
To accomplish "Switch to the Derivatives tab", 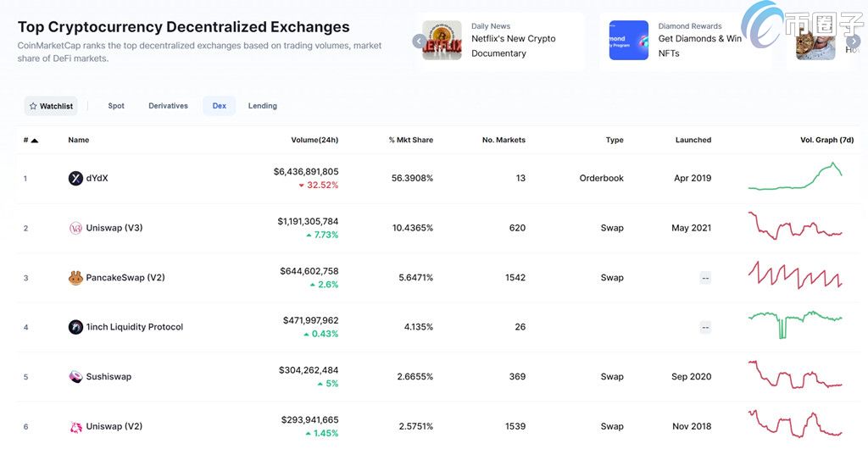I will pos(169,106).
